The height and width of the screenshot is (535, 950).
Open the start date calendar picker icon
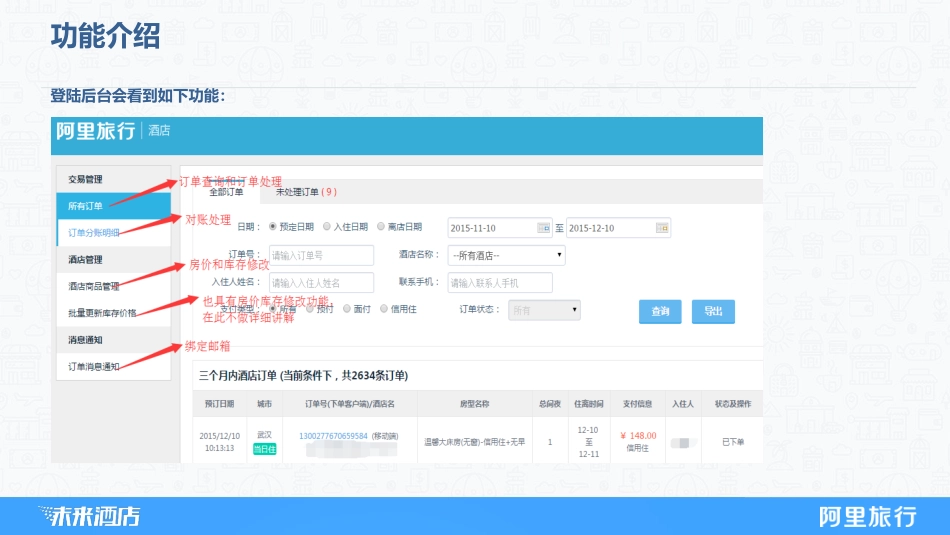point(544,228)
